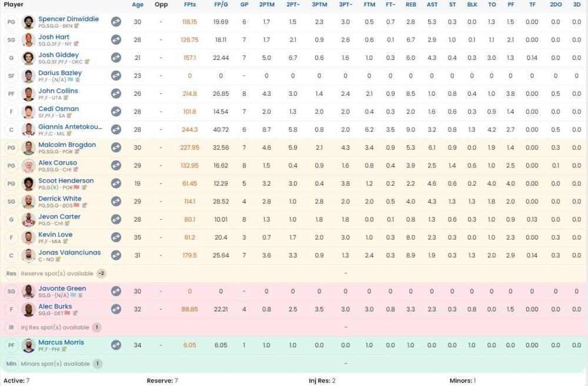Click the red flag icon under Scoot Henderson
Image resolution: width=588 pixels, height=386 pixels.
(x=76, y=187)
